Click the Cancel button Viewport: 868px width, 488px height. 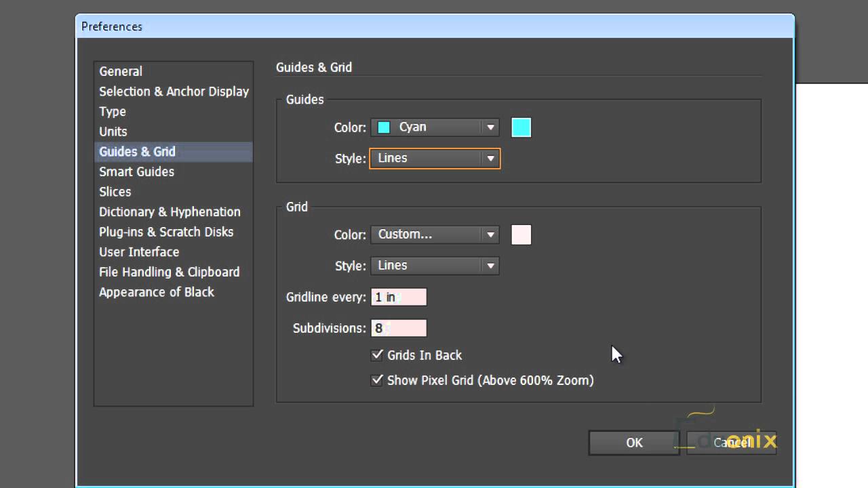coord(731,443)
